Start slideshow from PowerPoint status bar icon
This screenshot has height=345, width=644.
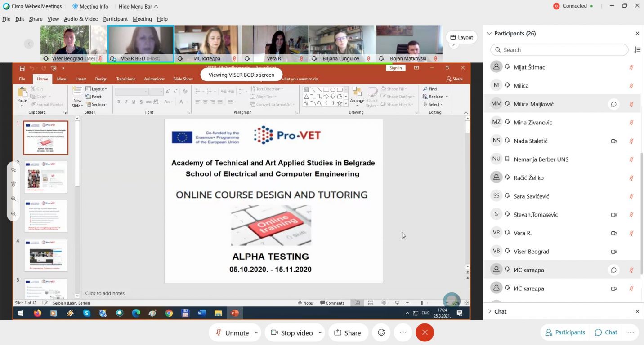pos(397,303)
